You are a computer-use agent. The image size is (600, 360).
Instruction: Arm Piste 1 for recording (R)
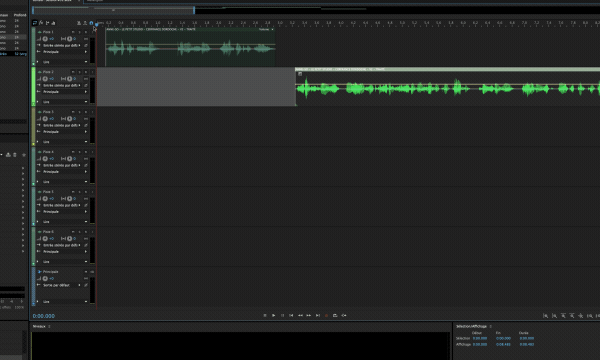pyautogui.click(x=86, y=32)
